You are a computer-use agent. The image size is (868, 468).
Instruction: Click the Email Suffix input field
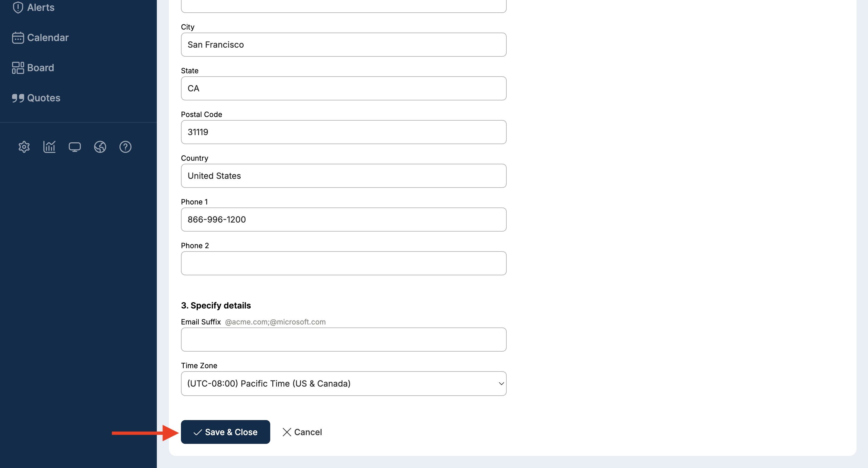[x=343, y=340]
